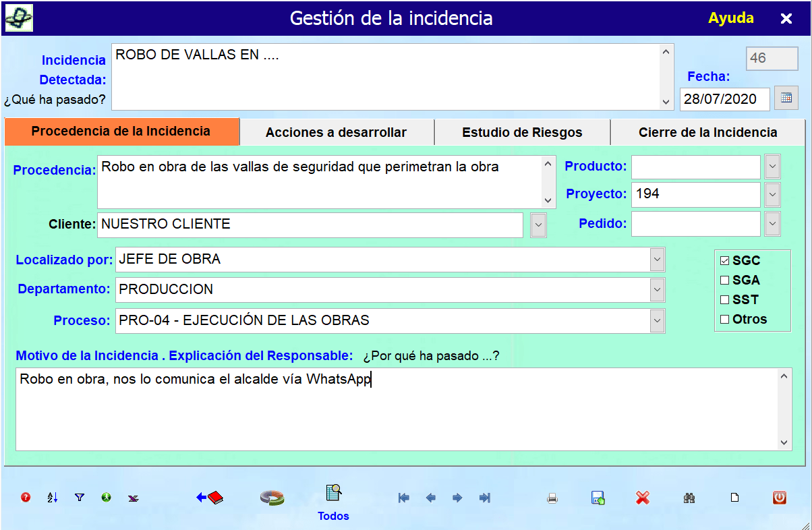Screen dimensions: 812x530
Task: Click the empty Producto field
Action: pos(696,167)
